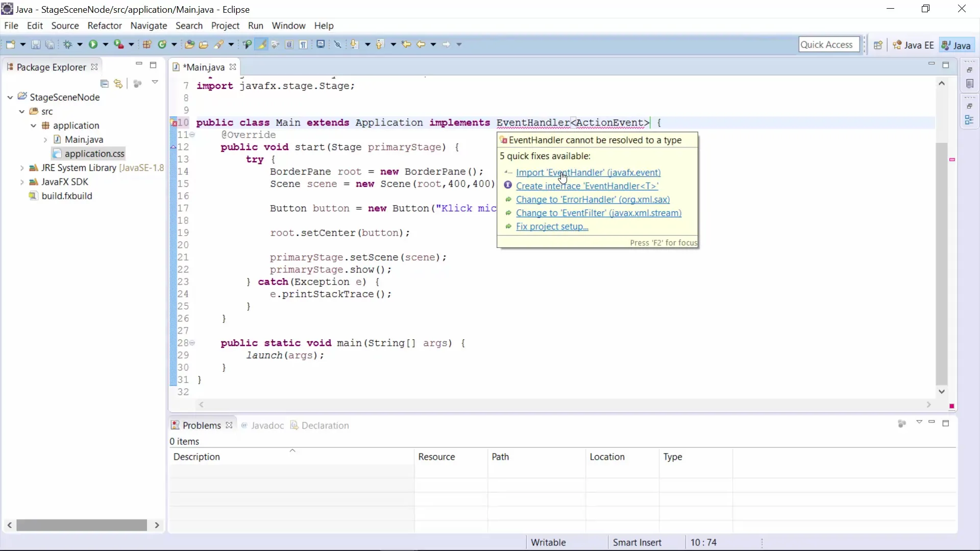Click the New Java Package icon
This screenshot has height=551, width=980.
click(147, 44)
